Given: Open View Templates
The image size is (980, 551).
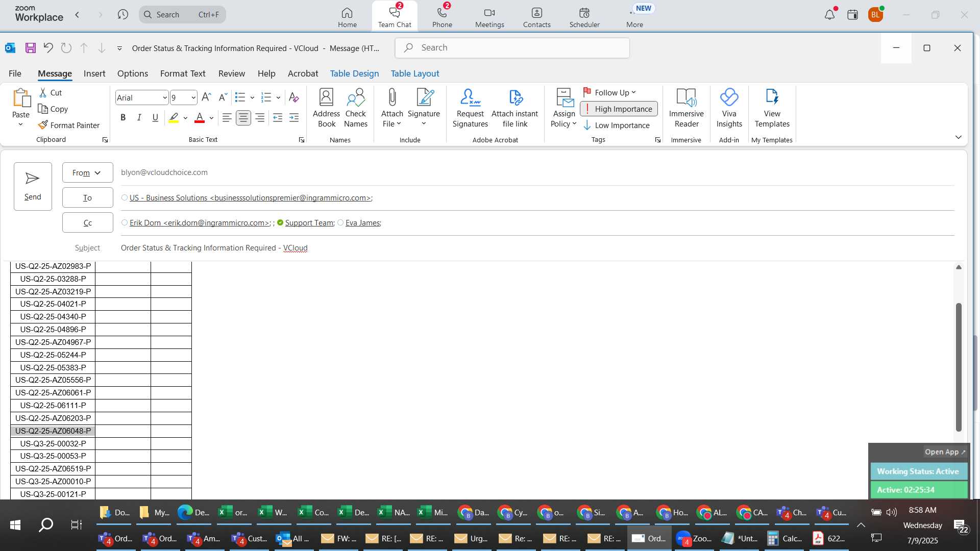Looking at the screenshot, I should click(x=772, y=108).
